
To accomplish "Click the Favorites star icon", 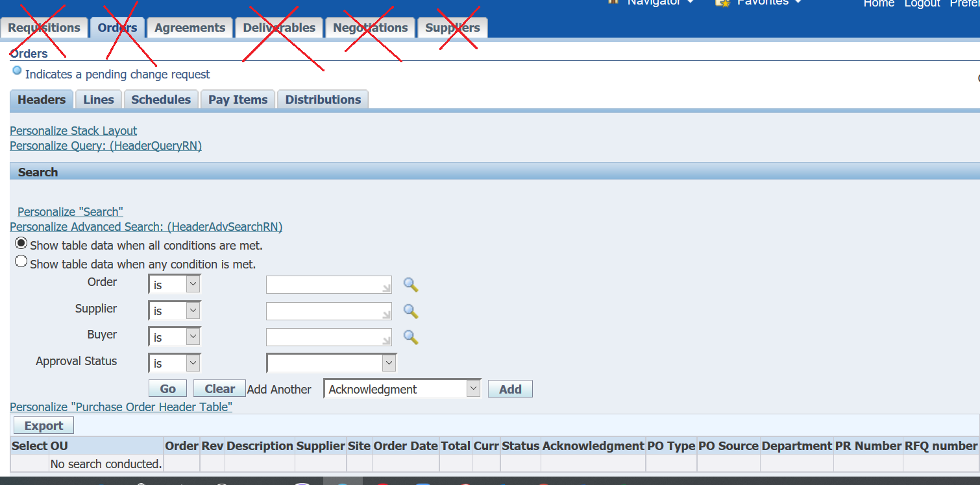I will (721, 3).
